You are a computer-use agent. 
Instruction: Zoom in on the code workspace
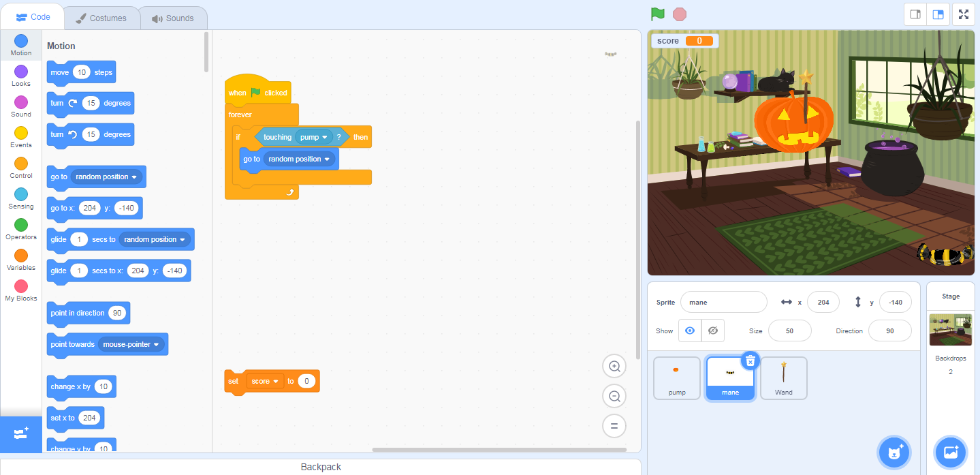pos(614,366)
